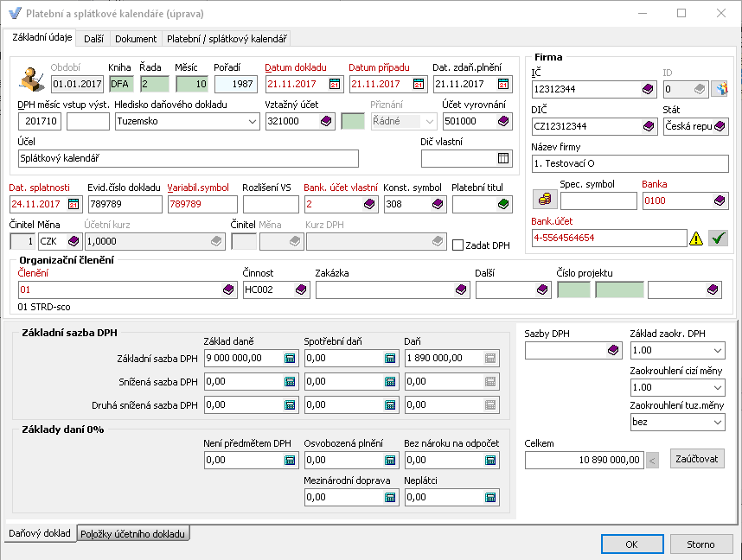Click the Celkem amount field
Image resolution: width=742 pixels, height=560 pixels.
pyautogui.click(x=585, y=461)
